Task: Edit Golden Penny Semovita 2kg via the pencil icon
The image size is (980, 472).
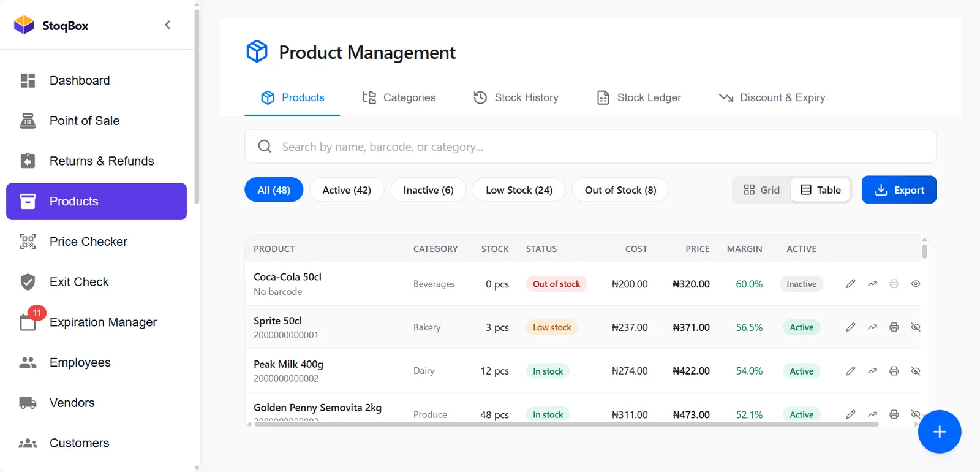Action: (851, 414)
